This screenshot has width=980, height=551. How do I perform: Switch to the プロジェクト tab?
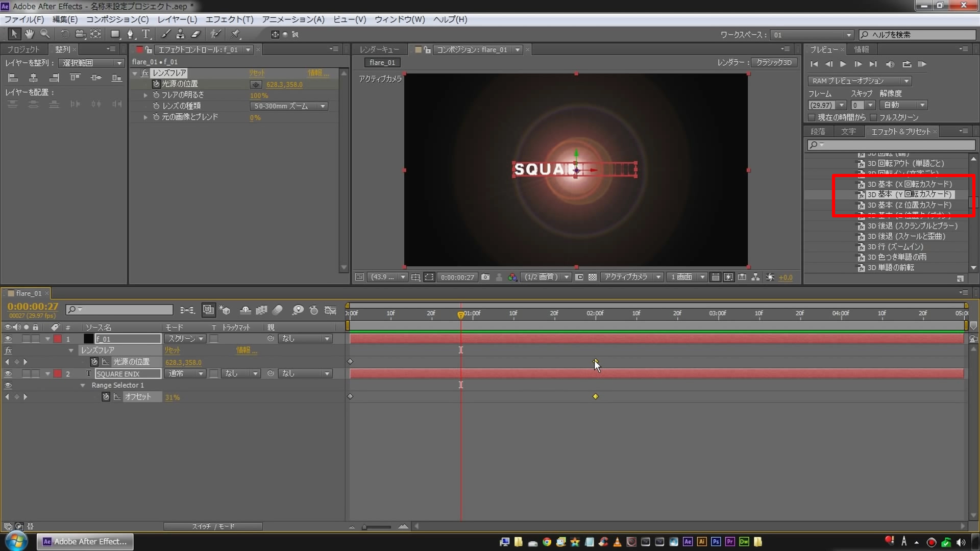click(x=23, y=49)
